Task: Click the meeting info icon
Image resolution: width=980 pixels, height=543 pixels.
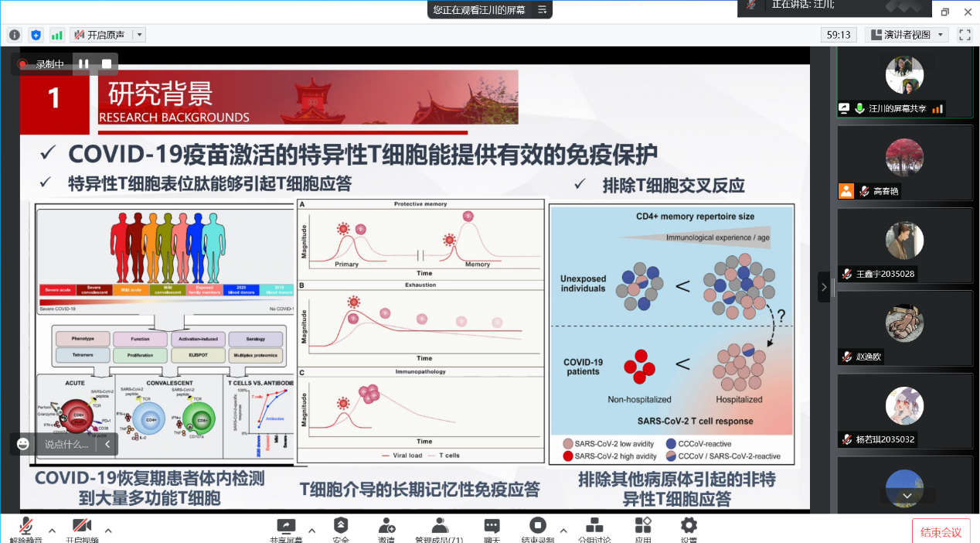Action: tap(15, 35)
